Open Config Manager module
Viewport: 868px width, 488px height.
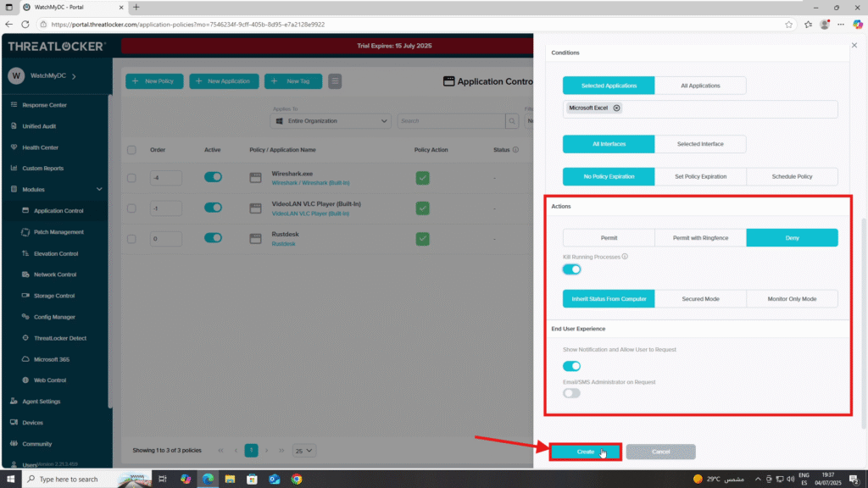point(54,317)
